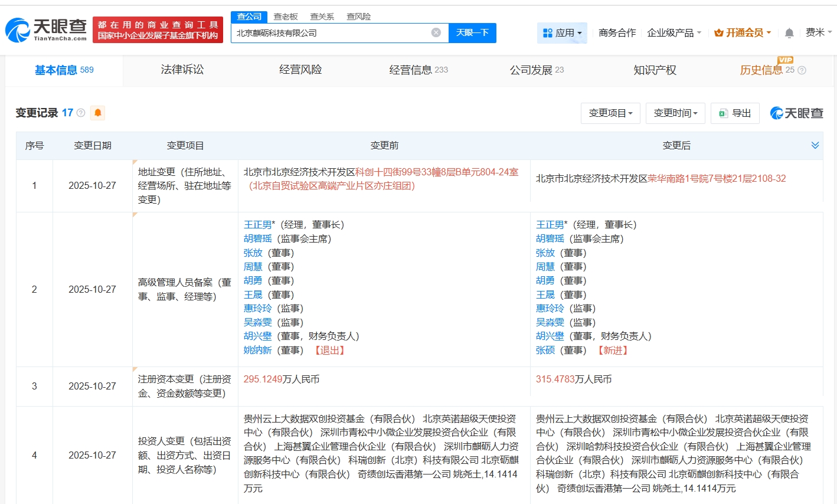The width and height of the screenshot is (837, 504).
Task: Click the orange alert bell beside 变更记录
Action: [x=98, y=113]
